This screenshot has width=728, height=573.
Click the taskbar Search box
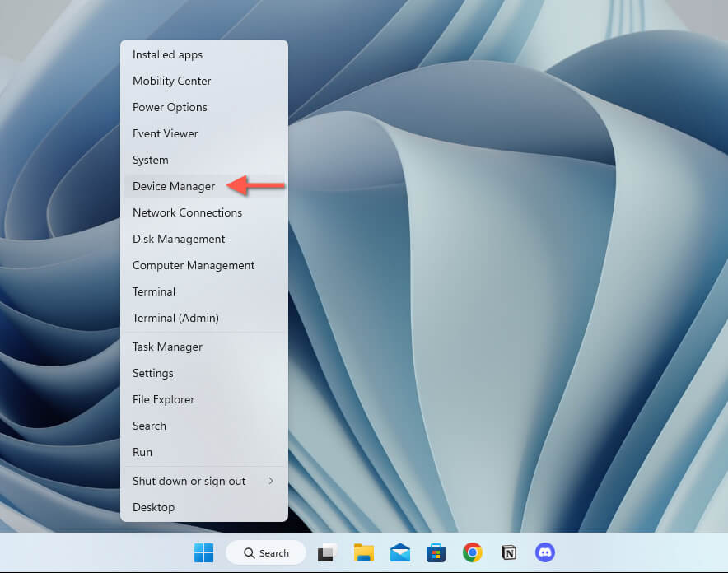pos(266,552)
